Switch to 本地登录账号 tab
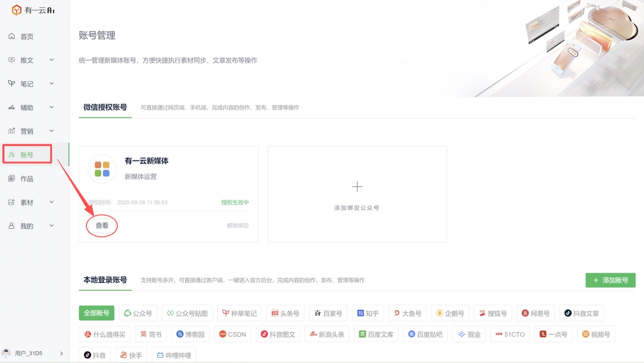Viewport: 644px width, 363px height. click(x=105, y=280)
